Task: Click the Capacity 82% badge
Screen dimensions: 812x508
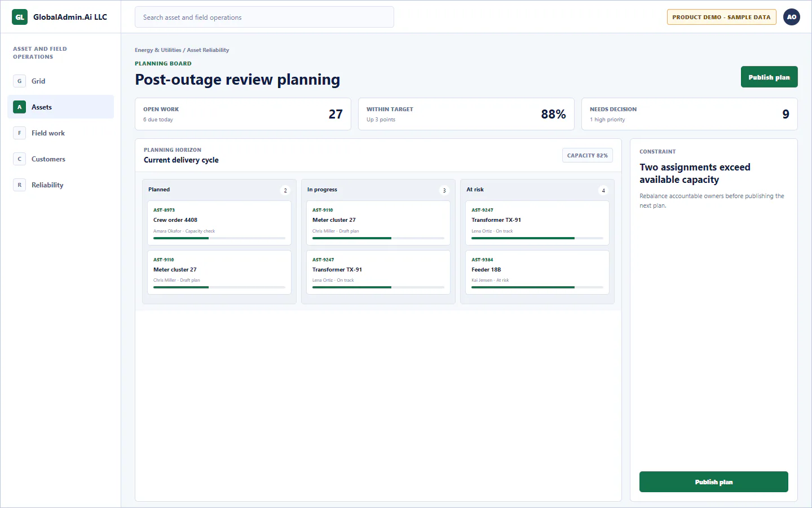Action: [588, 155]
